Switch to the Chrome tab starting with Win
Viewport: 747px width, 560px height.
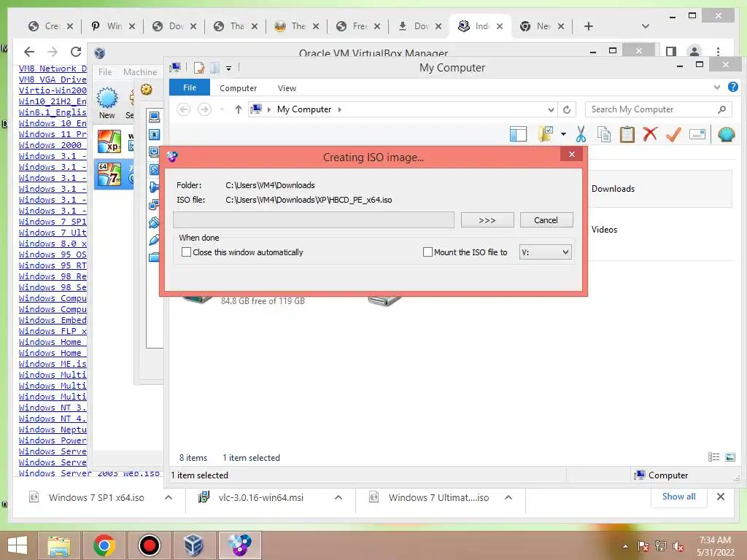112,26
